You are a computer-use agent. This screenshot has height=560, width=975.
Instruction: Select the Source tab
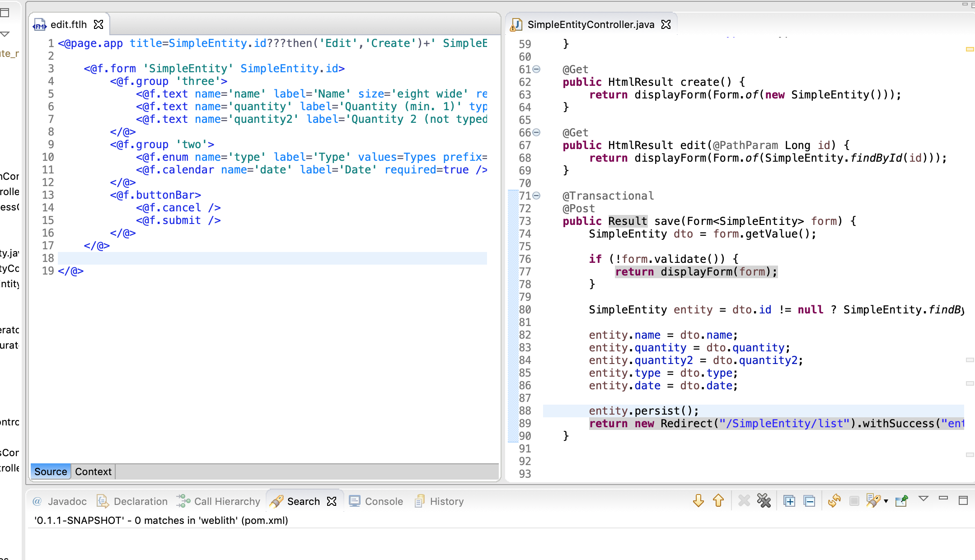(51, 471)
